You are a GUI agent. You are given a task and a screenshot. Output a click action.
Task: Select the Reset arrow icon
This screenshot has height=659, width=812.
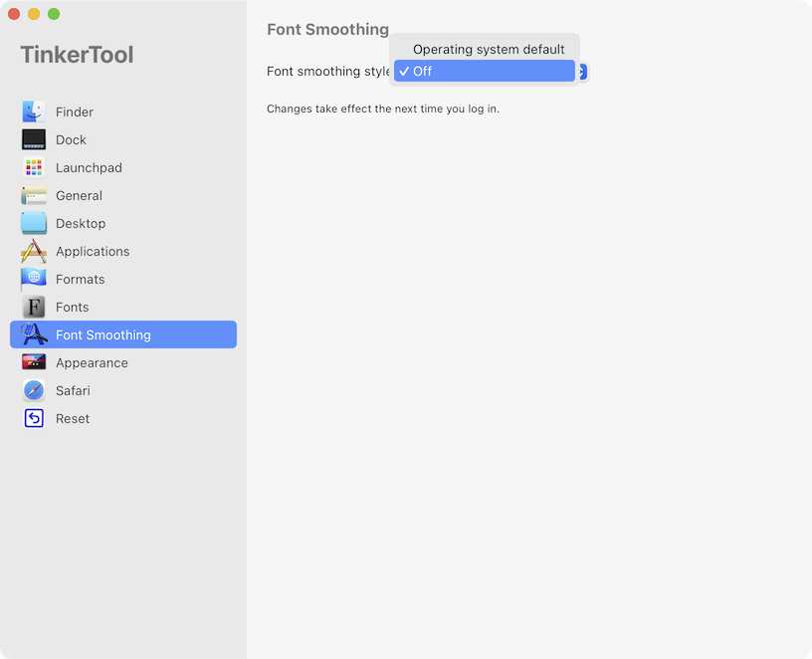tap(34, 418)
